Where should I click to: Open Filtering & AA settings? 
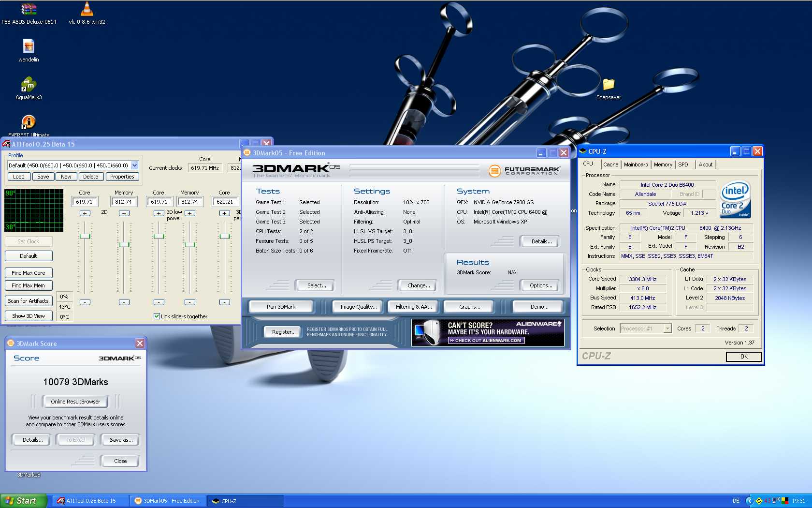click(414, 307)
